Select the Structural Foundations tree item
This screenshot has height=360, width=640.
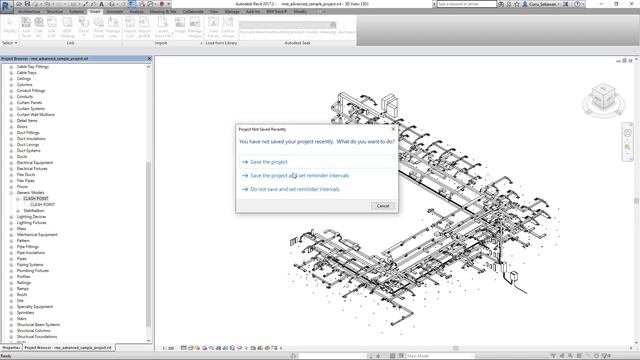click(x=37, y=337)
